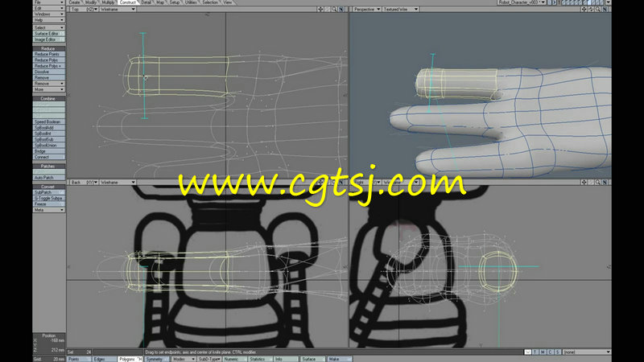Open the Robot_Character object dropdown
The width and height of the screenshot is (644, 362).
click(x=522, y=2)
